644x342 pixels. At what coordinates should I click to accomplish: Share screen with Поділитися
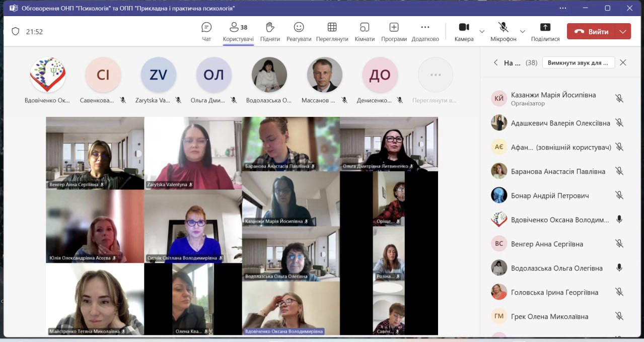(545, 32)
